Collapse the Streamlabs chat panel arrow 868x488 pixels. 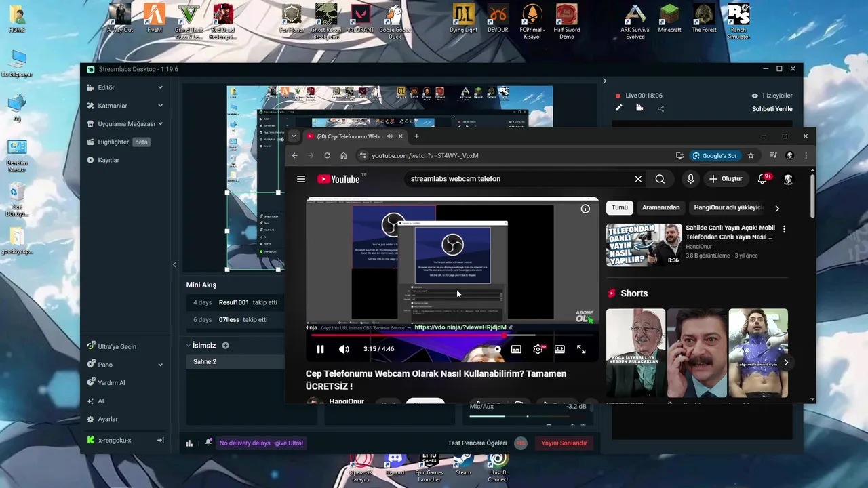coord(604,81)
